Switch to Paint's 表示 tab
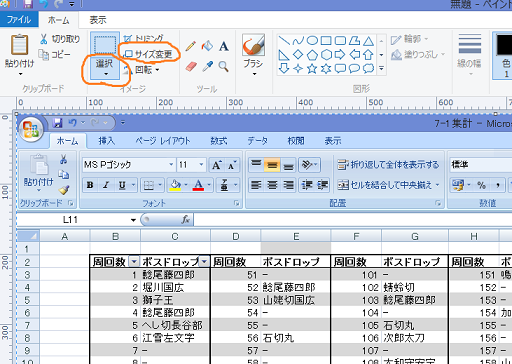512x364 pixels. click(x=98, y=20)
